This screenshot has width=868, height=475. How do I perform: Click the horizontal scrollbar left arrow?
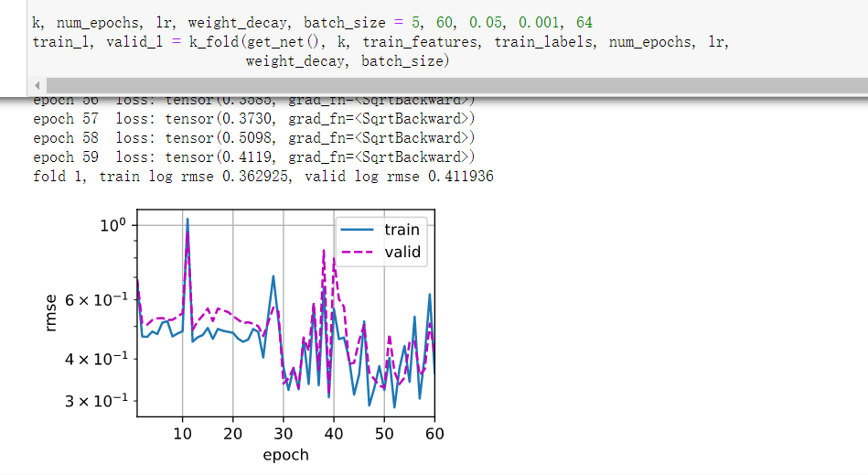pos(38,85)
